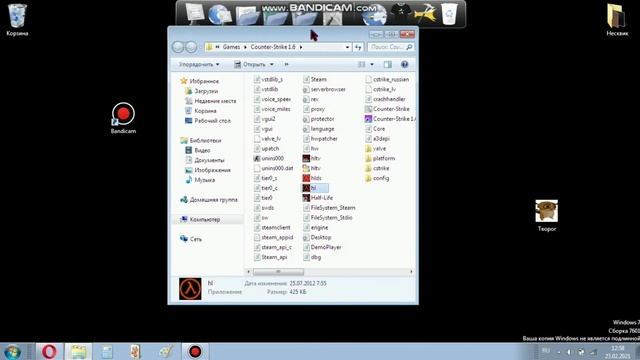This screenshot has width=640, height=360.
Task: Refresh the folder with the refresh button
Action: (x=358, y=47)
